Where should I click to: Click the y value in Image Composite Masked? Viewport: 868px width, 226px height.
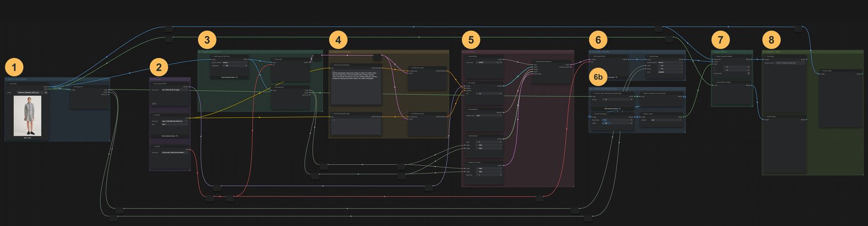[x=737, y=70]
